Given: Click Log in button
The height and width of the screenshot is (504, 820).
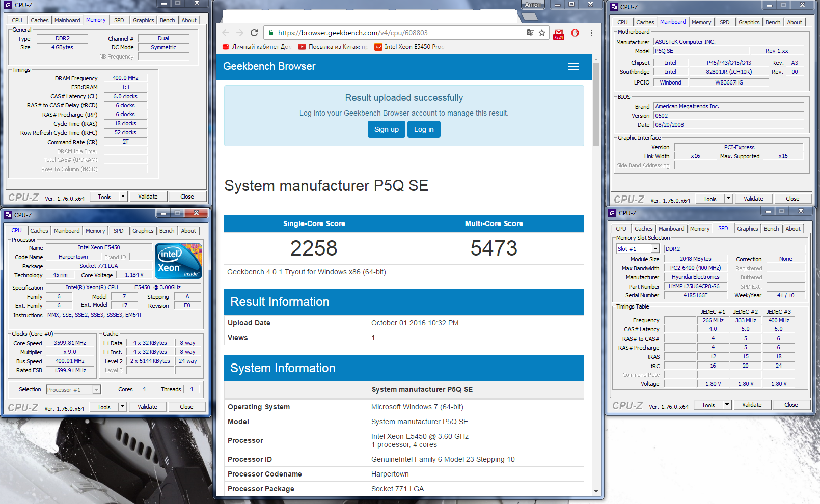Looking at the screenshot, I should pos(424,129).
